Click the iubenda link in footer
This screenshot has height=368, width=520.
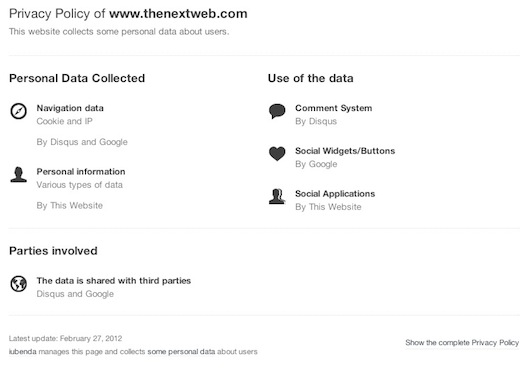(22, 351)
